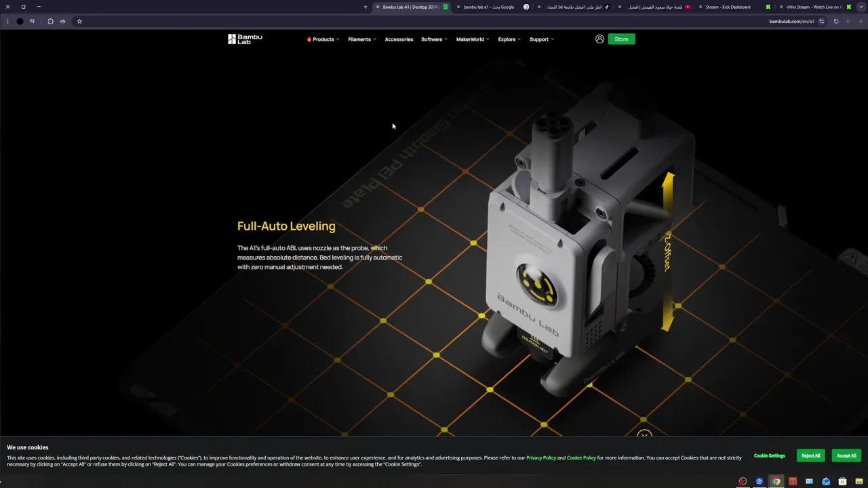
Task: Expand the Explore dropdown
Action: [509, 39]
